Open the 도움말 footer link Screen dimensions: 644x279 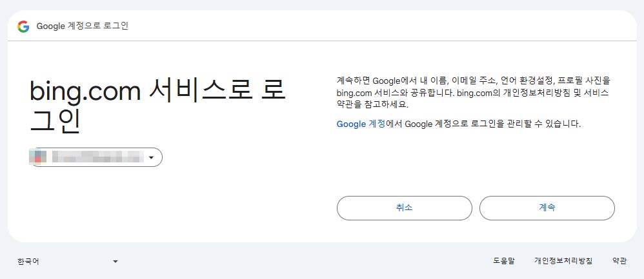coord(503,261)
